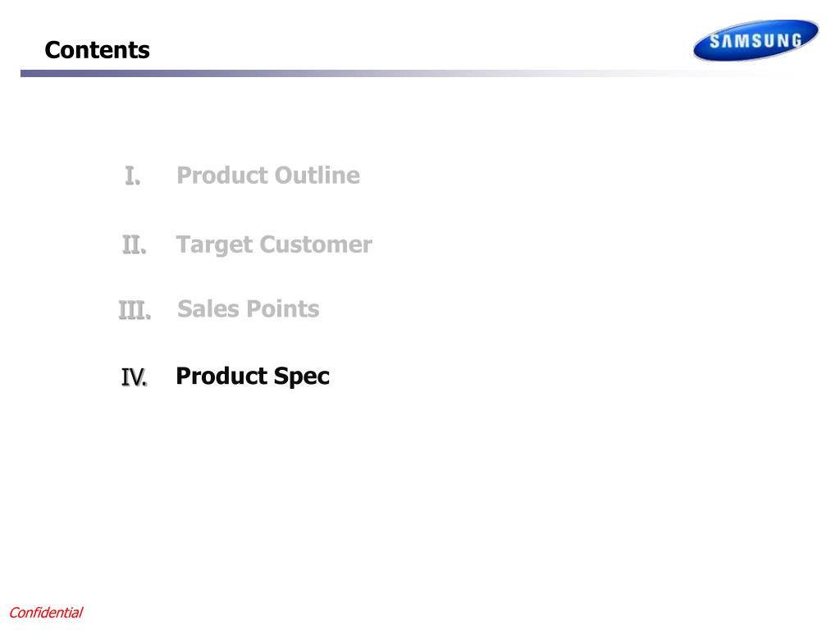
Task: Click the red Confidential footer text
Action: (46, 612)
